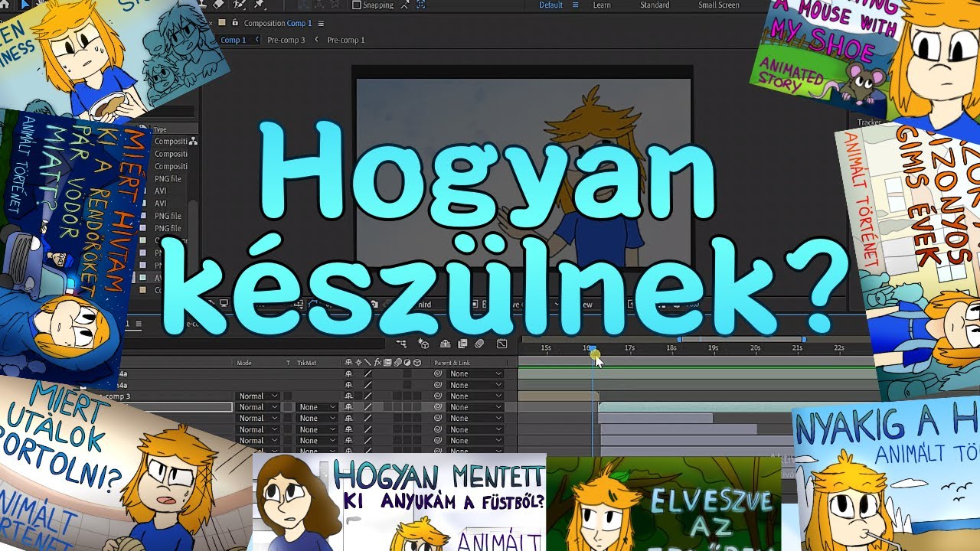Click the 18s mark on the time ruler
Screen dimensions: 980x551
tap(671, 348)
